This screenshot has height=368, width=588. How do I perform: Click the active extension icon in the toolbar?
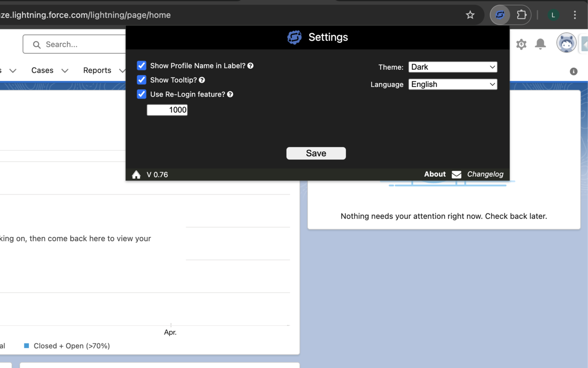click(x=499, y=14)
